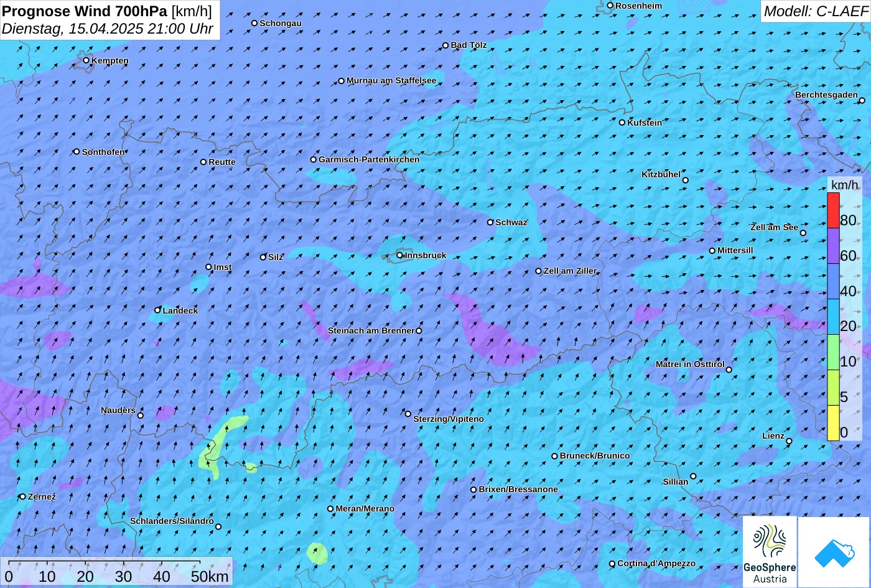
Task: Click the Bad Tölz location marker circle
Action: tap(445, 45)
